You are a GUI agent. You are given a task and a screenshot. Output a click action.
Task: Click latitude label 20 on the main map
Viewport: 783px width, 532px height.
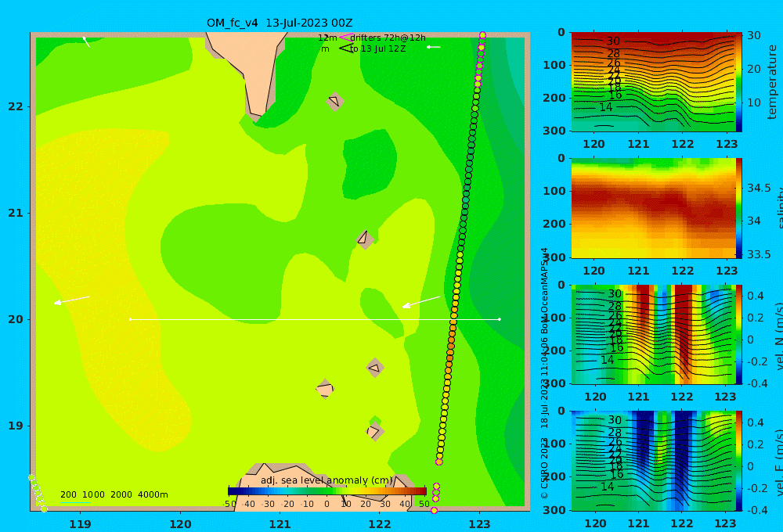pos(16,319)
